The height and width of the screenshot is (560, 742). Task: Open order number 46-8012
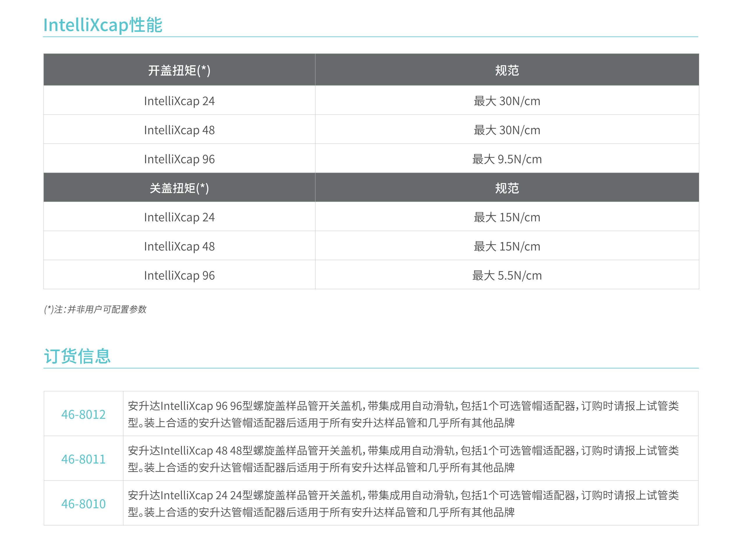tap(84, 415)
